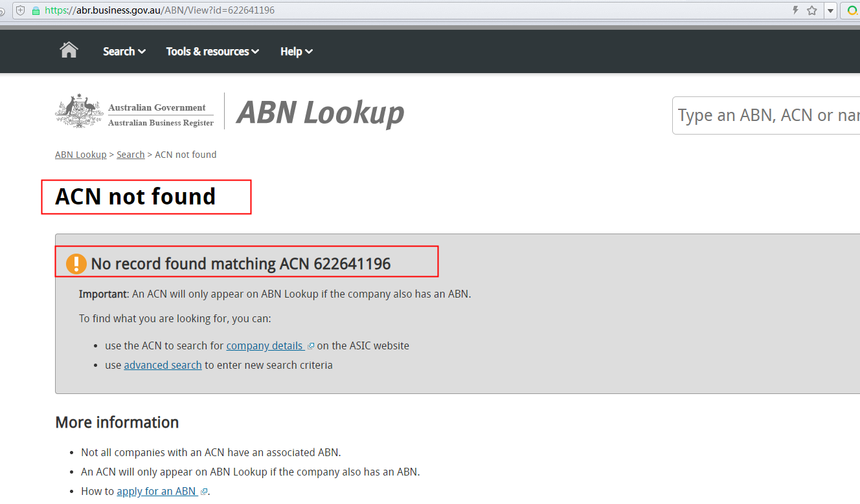This screenshot has width=860, height=504.
Task: Focus the ABN, ACN or name search field
Action: (766, 115)
